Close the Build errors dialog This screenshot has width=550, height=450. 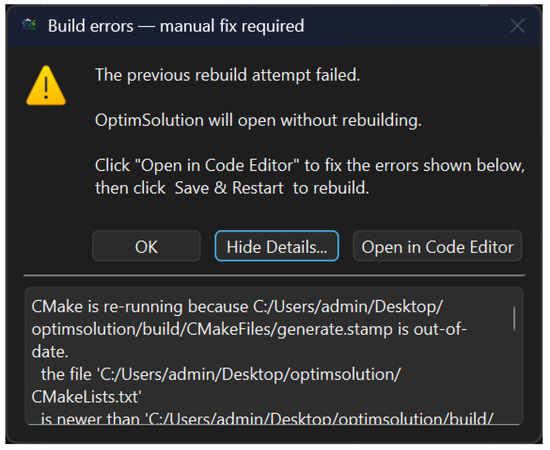[x=517, y=26]
